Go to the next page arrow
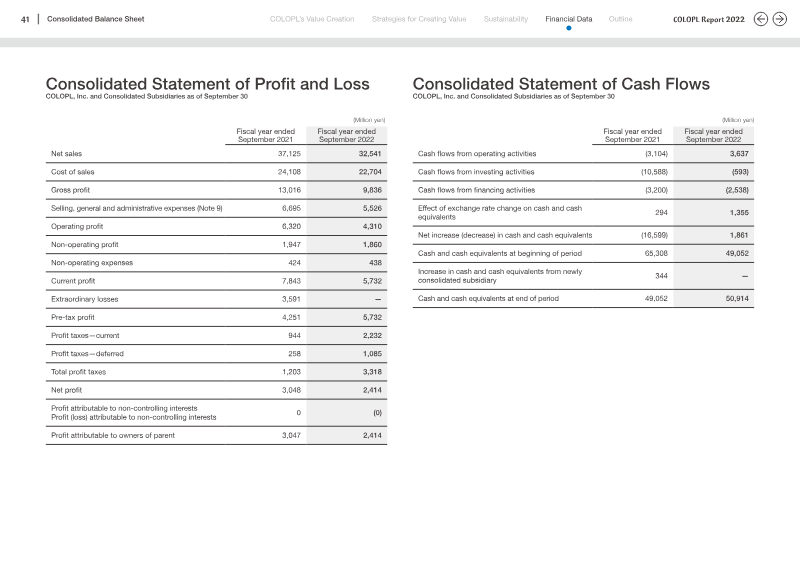Image resolution: width=800 pixels, height=565 pixels. [780, 19]
